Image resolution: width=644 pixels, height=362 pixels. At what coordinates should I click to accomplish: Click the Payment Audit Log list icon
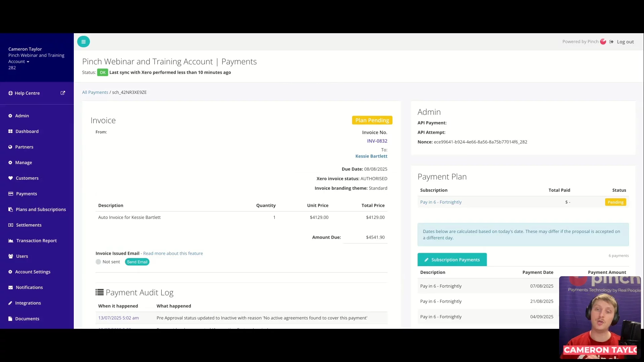(100, 292)
